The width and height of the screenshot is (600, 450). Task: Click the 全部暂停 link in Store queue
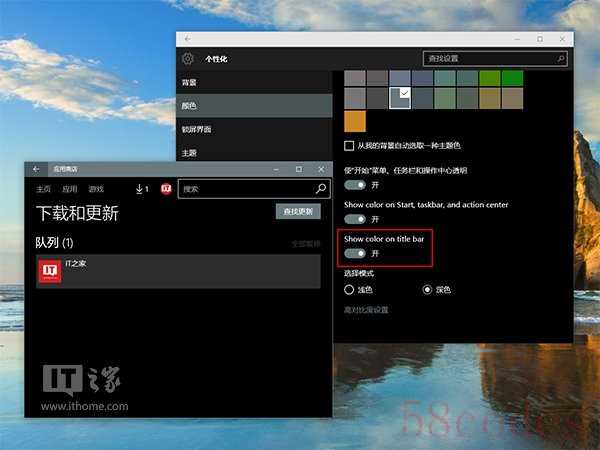point(306,244)
